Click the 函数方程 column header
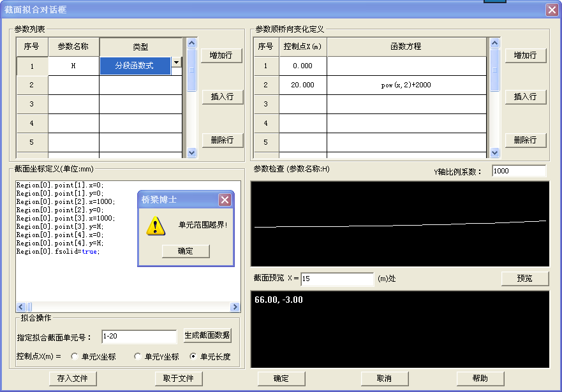This screenshot has width=562, height=392. [x=406, y=47]
